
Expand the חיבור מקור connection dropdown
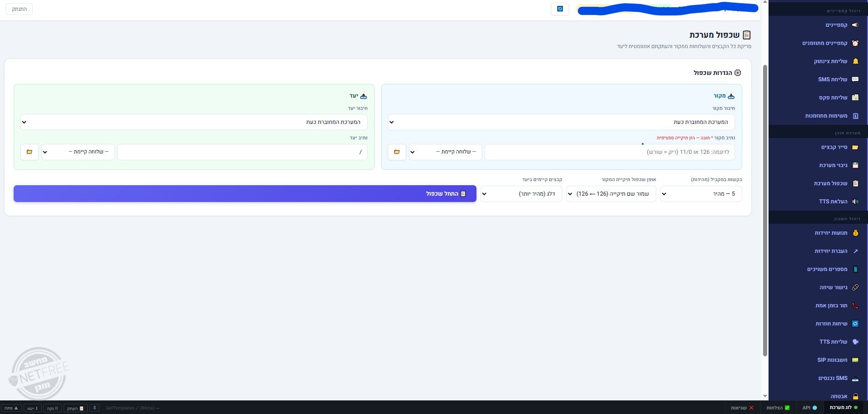click(561, 122)
